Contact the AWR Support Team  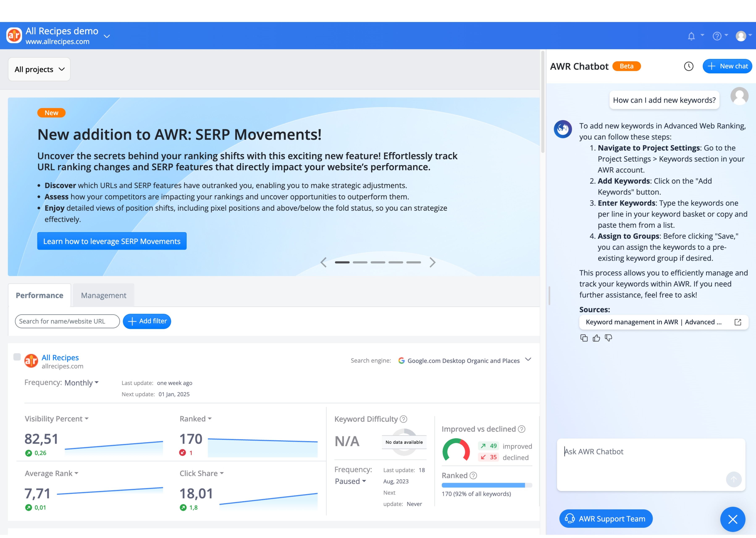pyautogui.click(x=606, y=519)
